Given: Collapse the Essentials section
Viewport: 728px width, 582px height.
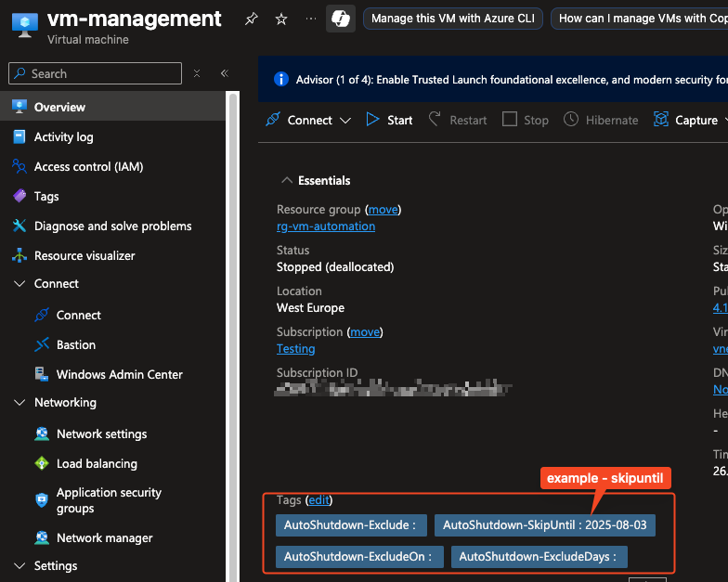Looking at the screenshot, I should (x=287, y=180).
